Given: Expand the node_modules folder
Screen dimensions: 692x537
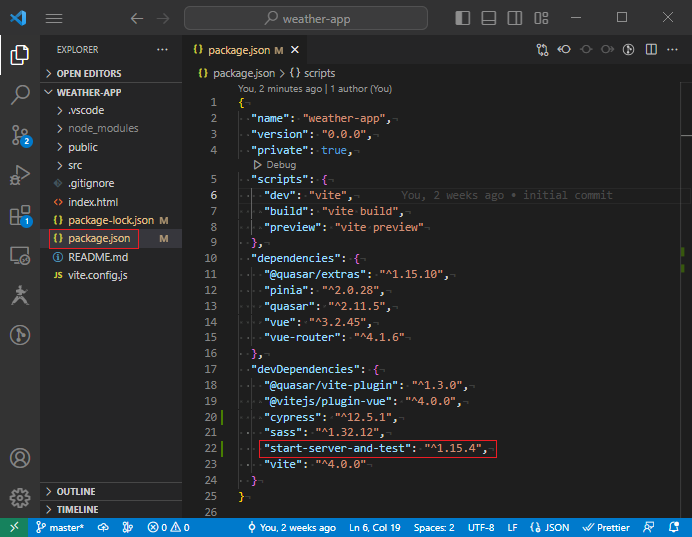Looking at the screenshot, I should pyautogui.click(x=111, y=128).
